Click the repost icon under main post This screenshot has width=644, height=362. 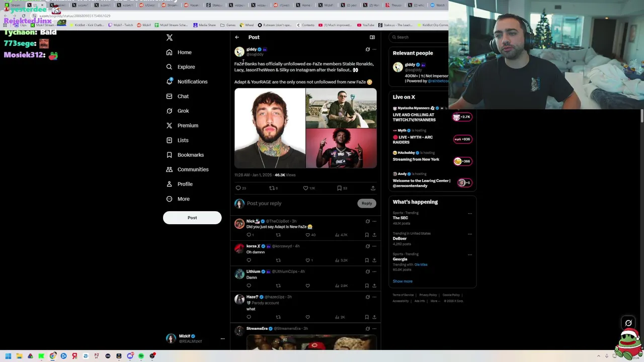click(272, 188)
